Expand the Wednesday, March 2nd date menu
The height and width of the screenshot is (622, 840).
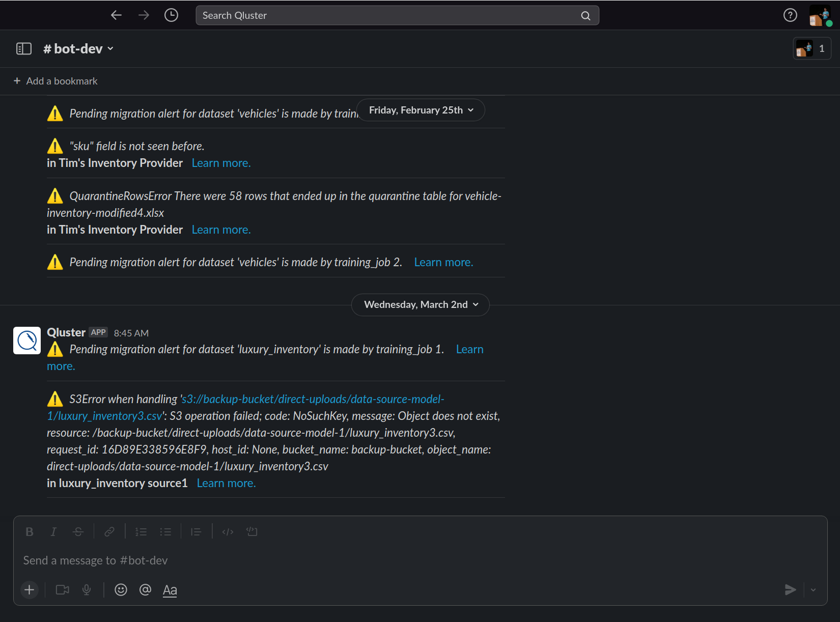click(421, 305)
